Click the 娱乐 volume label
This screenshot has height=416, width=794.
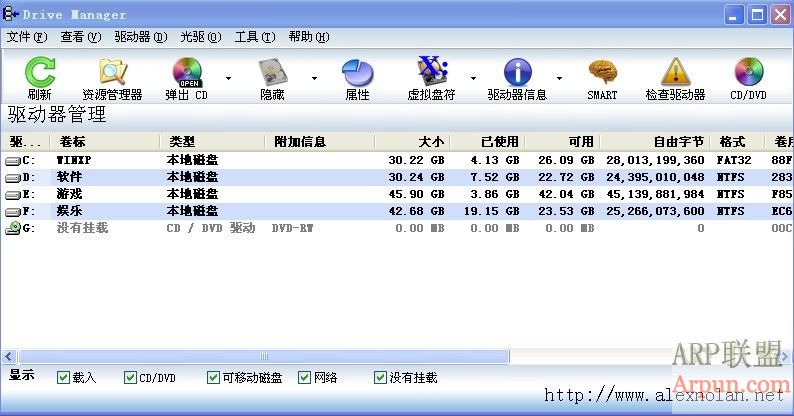click(x=69, y=211)
